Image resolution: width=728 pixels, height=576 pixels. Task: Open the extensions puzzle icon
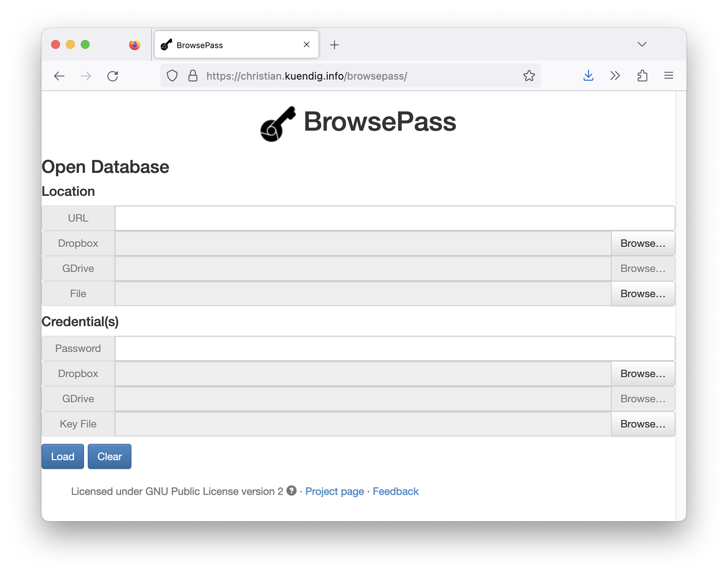(642, 76)
